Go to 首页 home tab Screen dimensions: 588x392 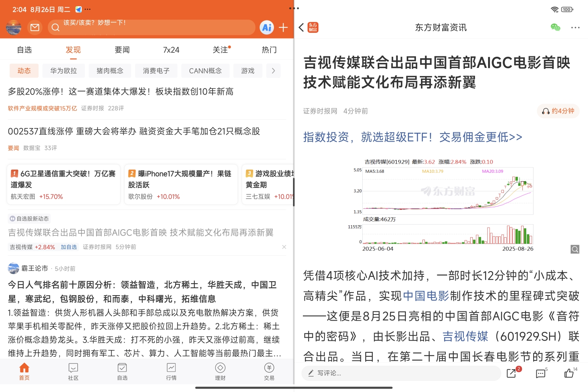click(x=24, y=372)
